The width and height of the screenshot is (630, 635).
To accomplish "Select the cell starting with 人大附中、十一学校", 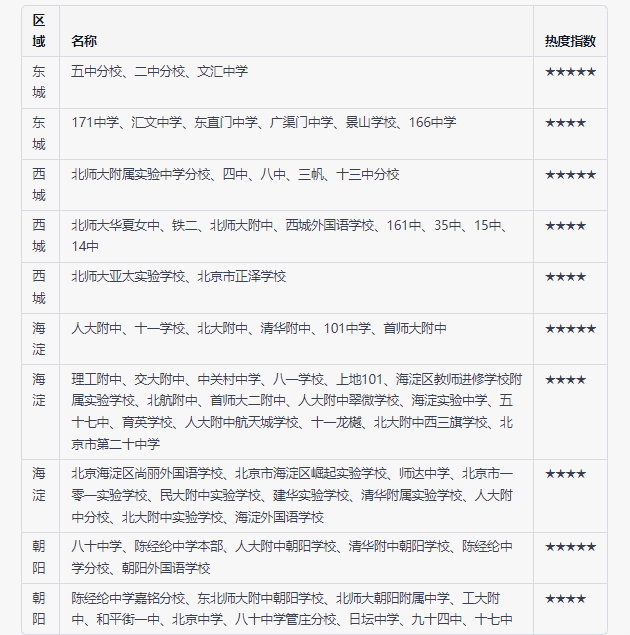I will click(259, 328).
